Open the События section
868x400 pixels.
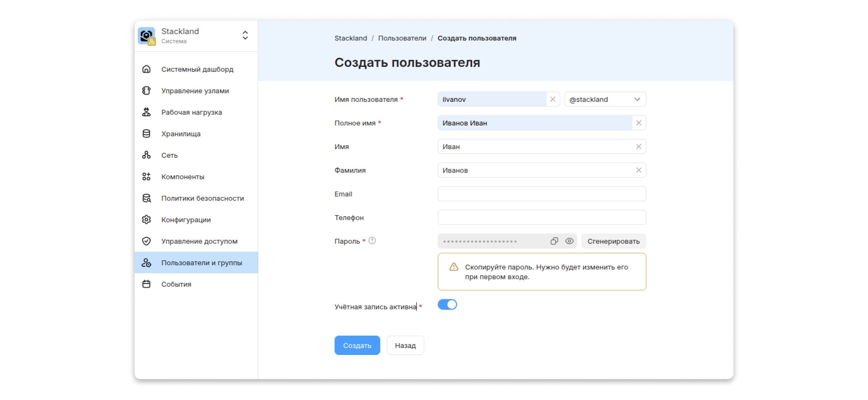(x=196, y=284)
